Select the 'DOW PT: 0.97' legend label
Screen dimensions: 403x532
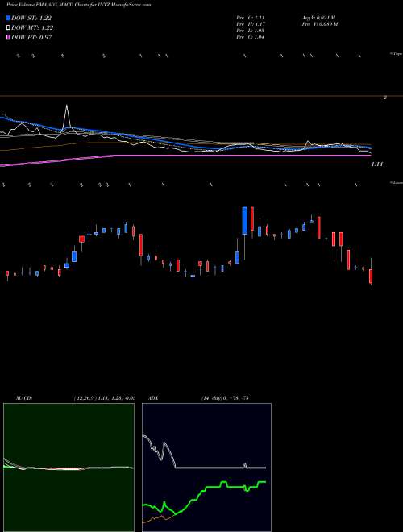pyautogui.click(x=31, y=37)
